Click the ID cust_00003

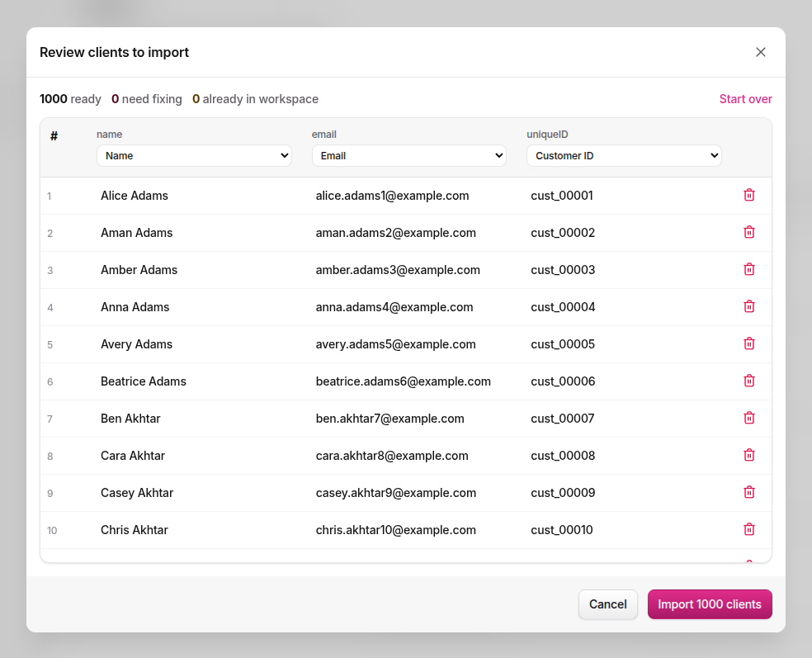(x=563, y=270)
